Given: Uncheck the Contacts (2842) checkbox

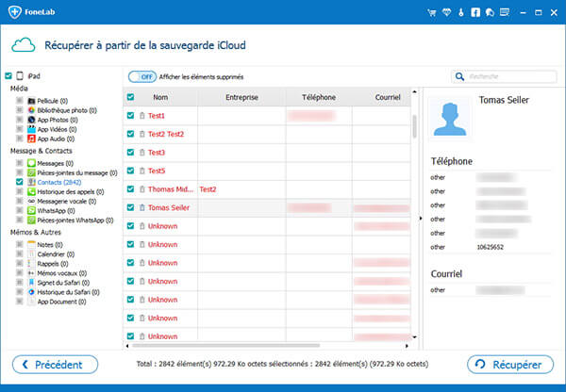Looking at the screenshot, I should click(x=20, y=182).
